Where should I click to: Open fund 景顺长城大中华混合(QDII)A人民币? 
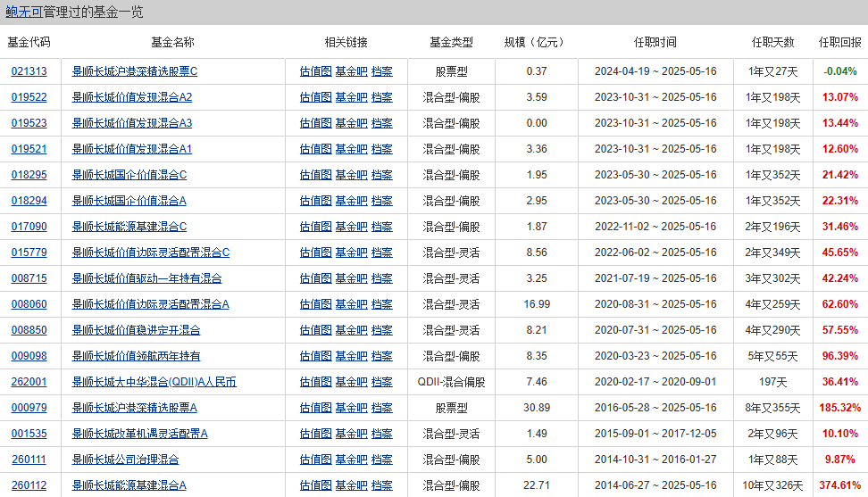(154, 382)
